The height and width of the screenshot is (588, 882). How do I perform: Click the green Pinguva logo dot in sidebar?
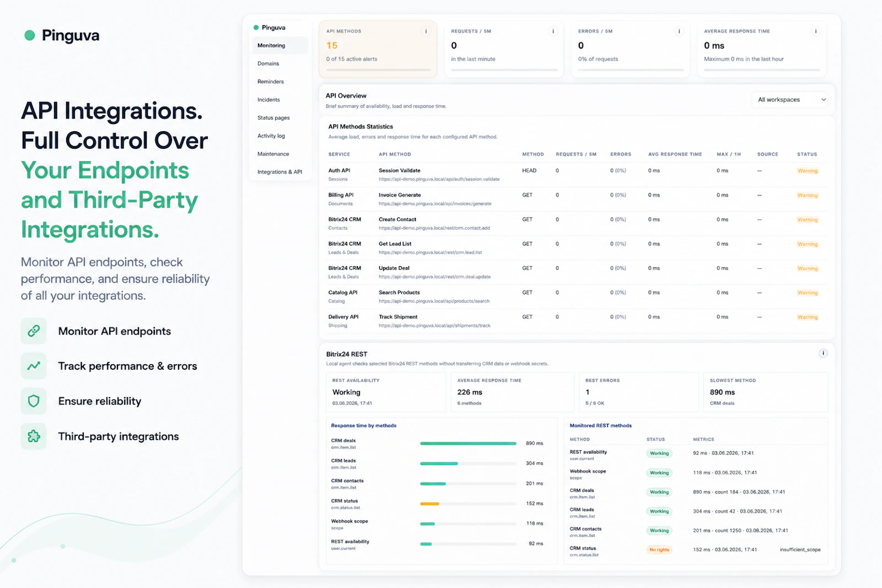click(x=256, y=28)
